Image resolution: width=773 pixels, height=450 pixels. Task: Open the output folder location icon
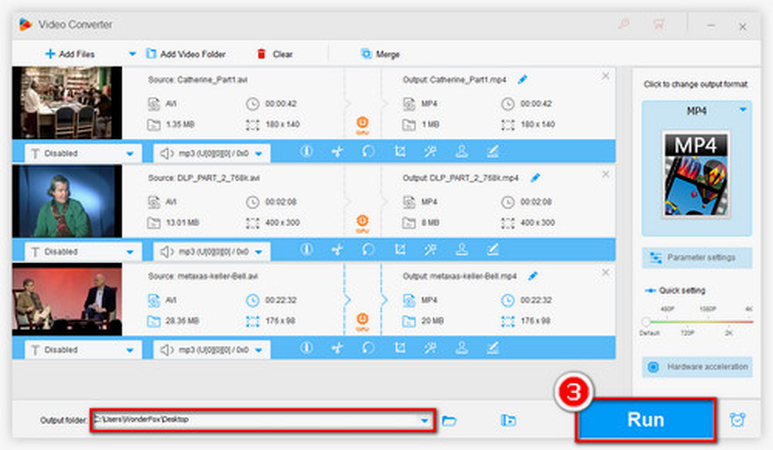508,420
